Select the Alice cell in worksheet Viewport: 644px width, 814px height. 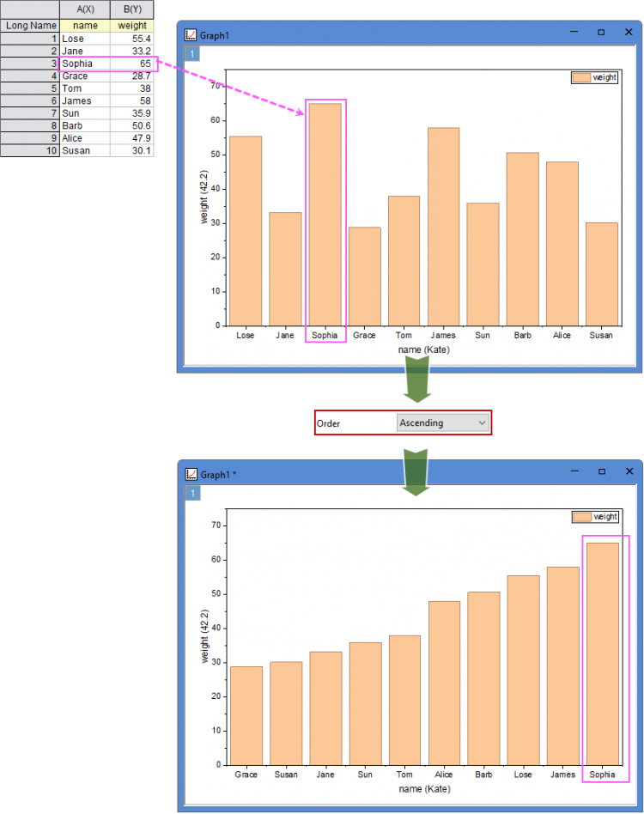[85, 138]
